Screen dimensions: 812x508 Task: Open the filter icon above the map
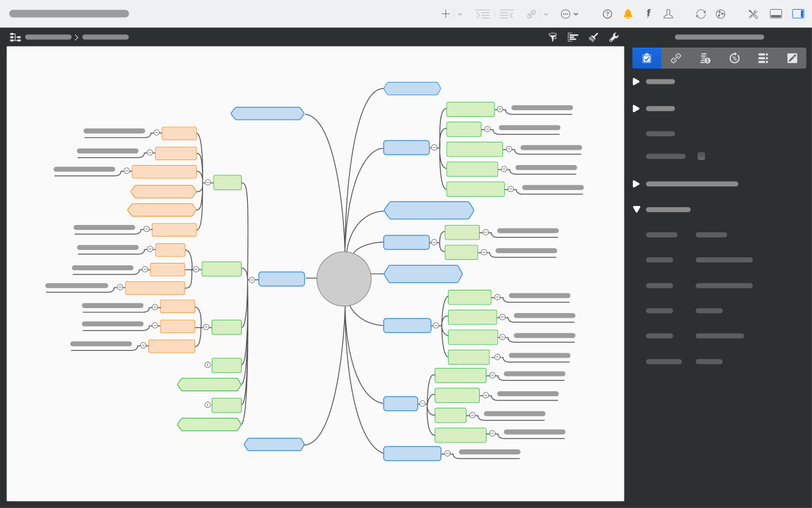[553, 37]
